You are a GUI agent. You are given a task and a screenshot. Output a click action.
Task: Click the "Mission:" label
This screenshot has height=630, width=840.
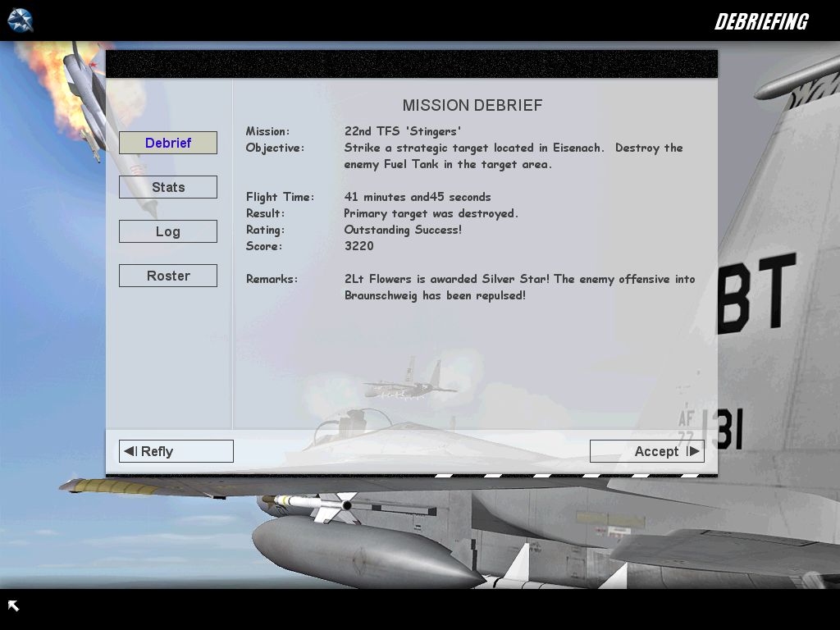pyautogui.click(x=267, y=131)
